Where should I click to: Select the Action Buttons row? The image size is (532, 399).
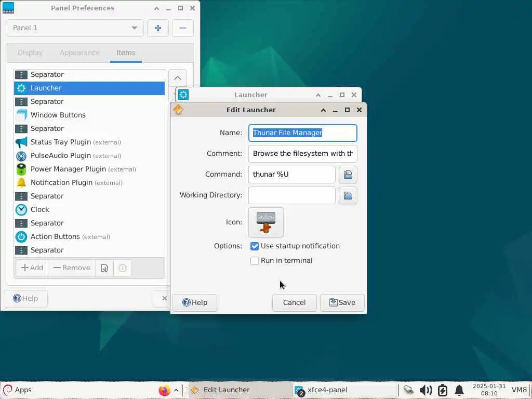[89, 237]
